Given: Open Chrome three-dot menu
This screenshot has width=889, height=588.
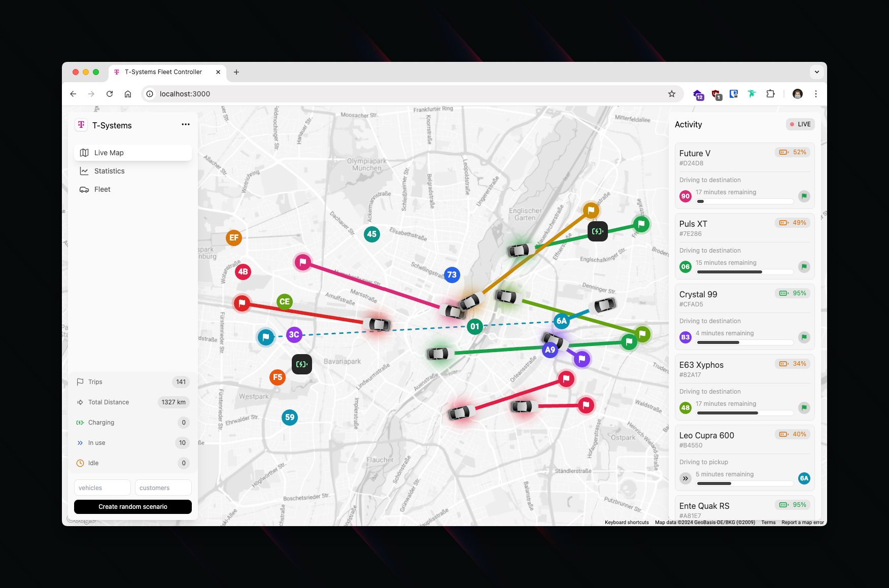Looking at the screenshot, I should click(x=816, y=94).
